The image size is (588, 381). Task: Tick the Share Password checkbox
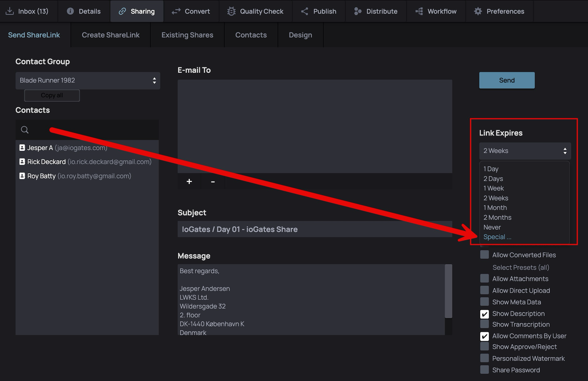[484, 370]
